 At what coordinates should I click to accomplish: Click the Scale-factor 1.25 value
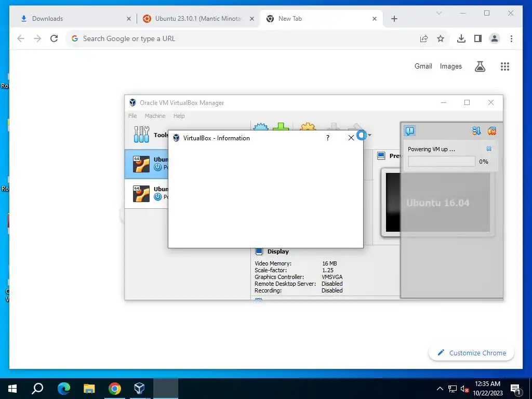pyautogui.click(x=327, y=270)
